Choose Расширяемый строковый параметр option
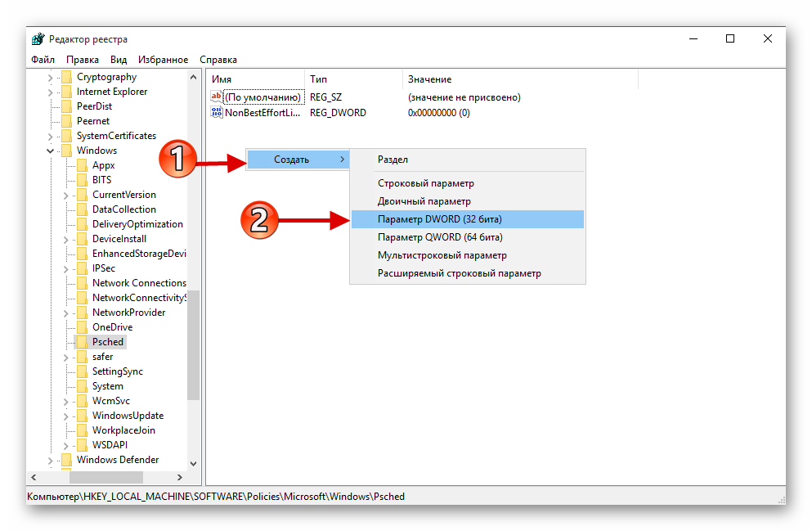Screen dimensions: 812x531 point(468,273)
